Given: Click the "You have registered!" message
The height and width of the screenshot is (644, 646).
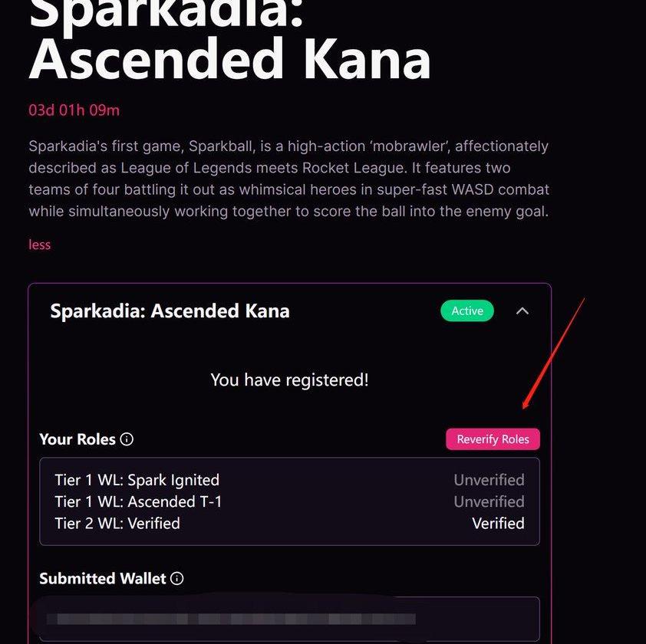Looking at the screenshot, I should (289, 379).
